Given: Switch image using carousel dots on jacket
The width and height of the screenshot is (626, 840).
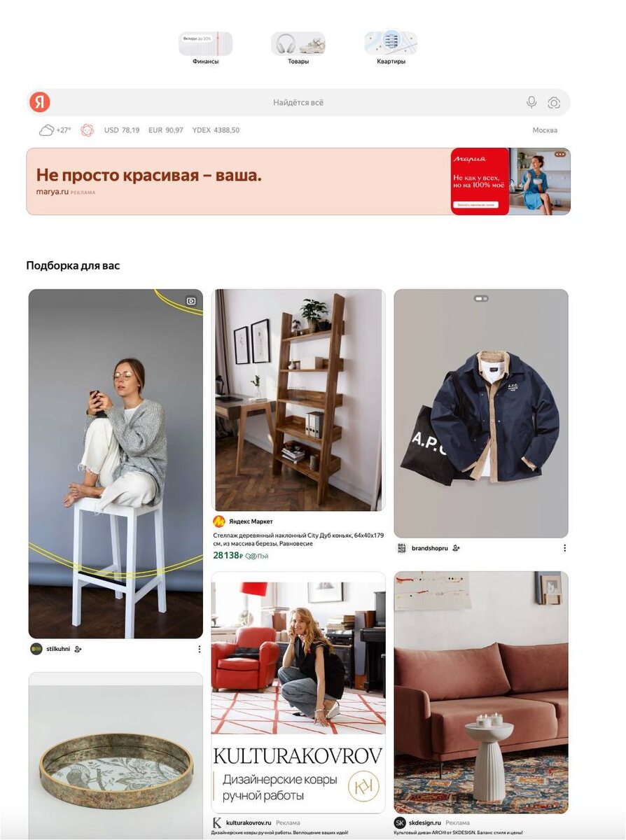Looking at the screenshot, I should pos(481,298).
